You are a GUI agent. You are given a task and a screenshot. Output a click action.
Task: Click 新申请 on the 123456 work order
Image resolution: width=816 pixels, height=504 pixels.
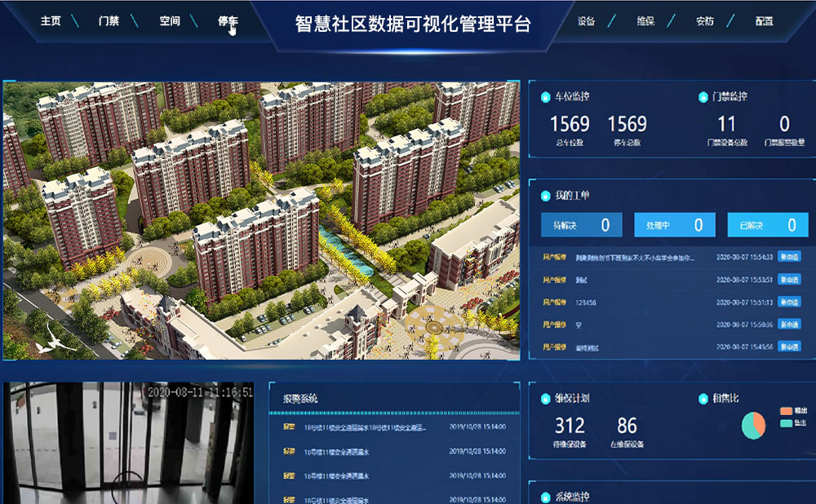pyautogui.click(x=789, y=303)
